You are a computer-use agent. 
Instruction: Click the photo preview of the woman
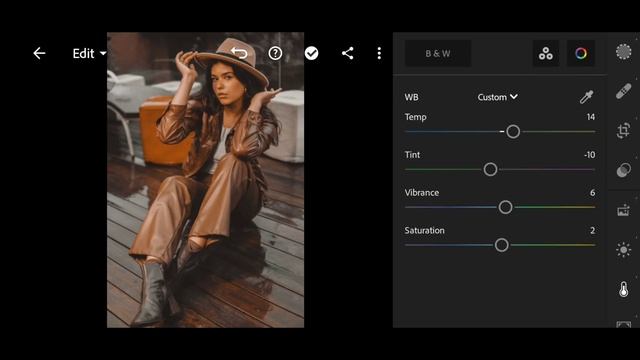pos(205,180)
